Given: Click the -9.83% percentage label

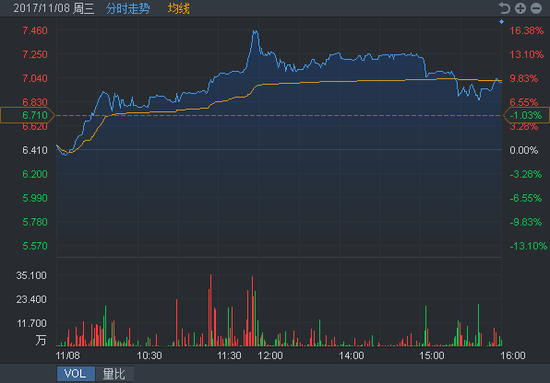Looking at the screenshot, I should [x=526, y=222].
